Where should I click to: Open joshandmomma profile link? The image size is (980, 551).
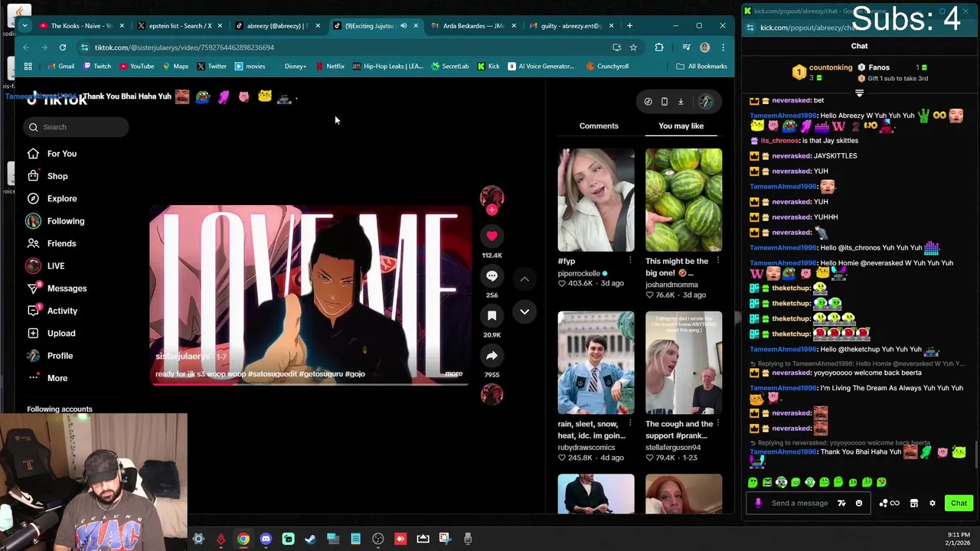tap(671, 285)
